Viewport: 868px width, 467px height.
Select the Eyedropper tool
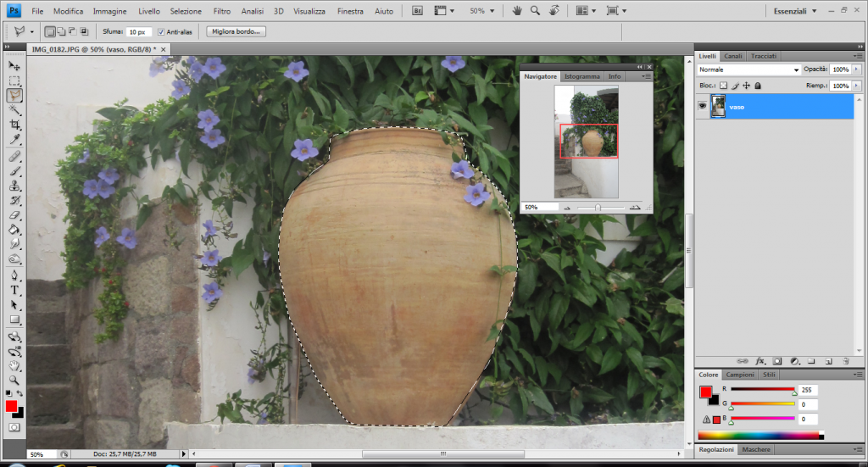(14, 139)
